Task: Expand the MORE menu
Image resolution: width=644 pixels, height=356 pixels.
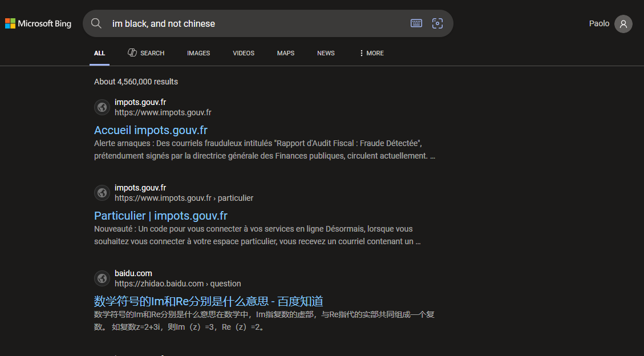Action: click(371, 53)
